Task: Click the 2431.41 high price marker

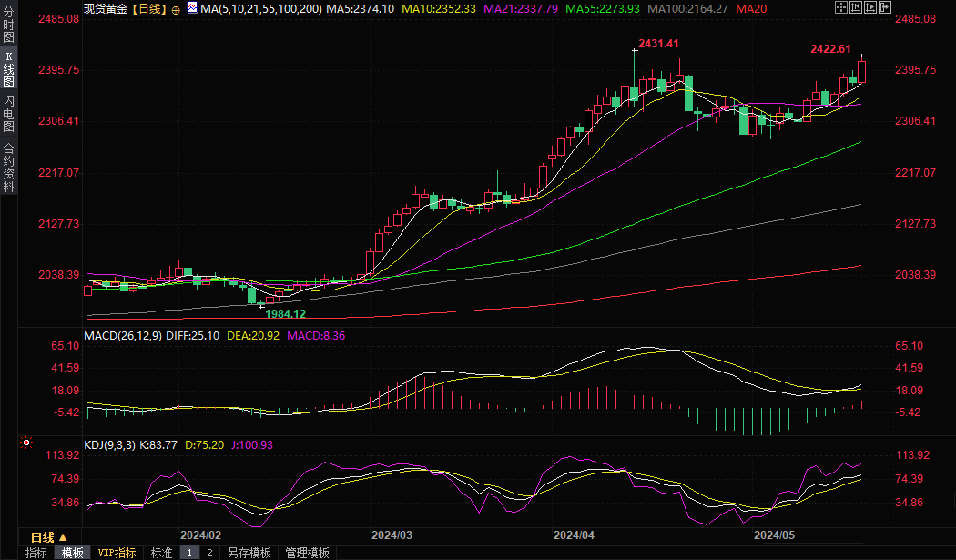Action: [x=658, y=44]
